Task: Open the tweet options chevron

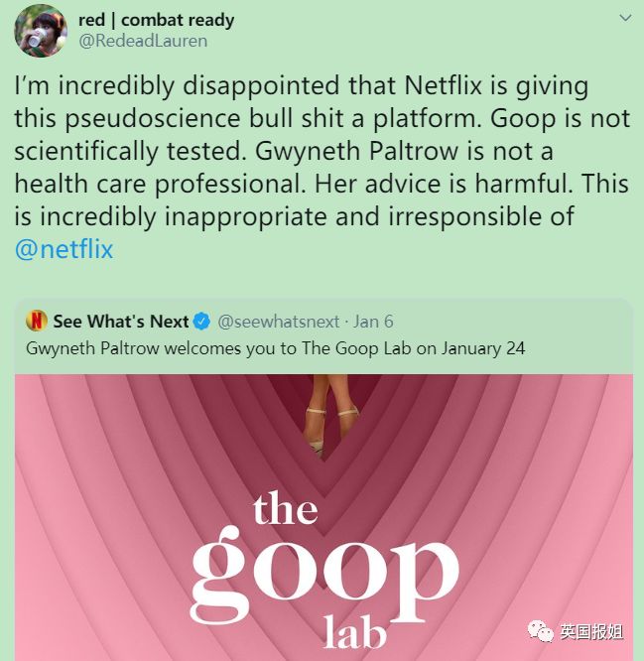Action: (625, 18)
